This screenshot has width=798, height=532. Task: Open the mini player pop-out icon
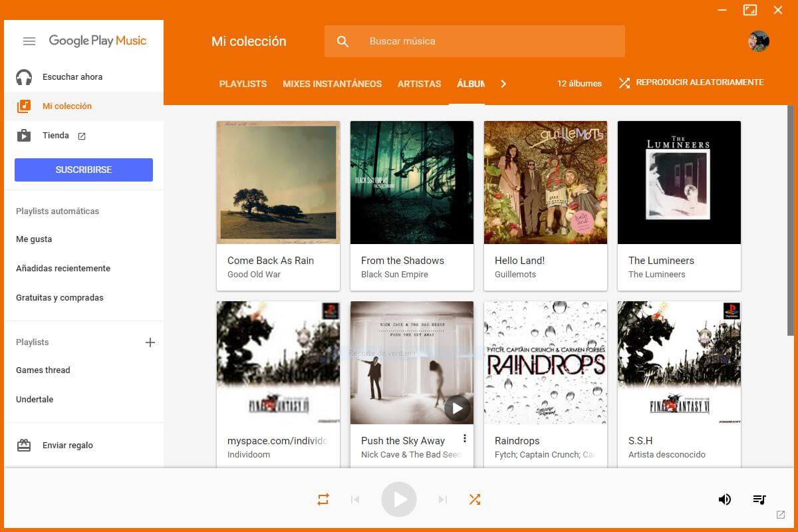pyautogui.click(x=781, y=515)
